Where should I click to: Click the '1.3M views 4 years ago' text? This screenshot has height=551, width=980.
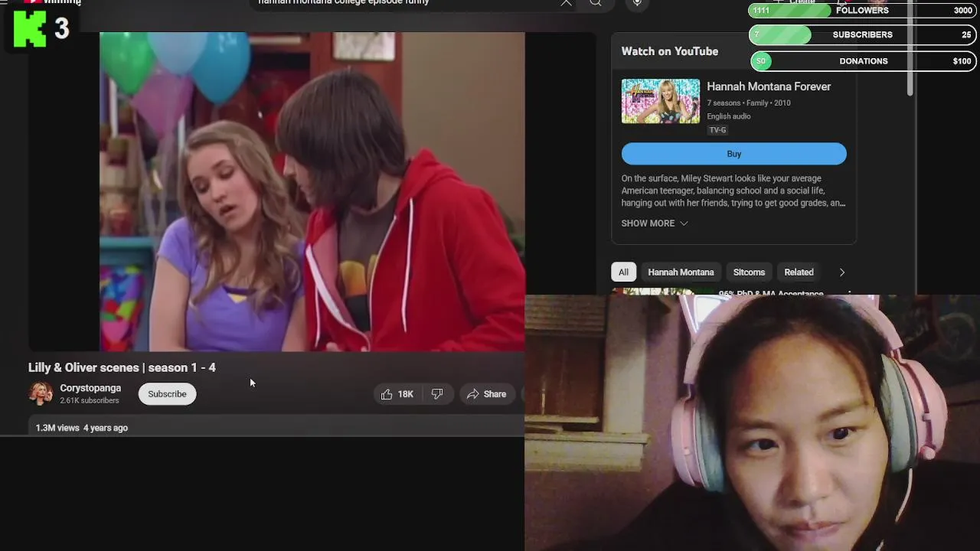coord(82,428)
